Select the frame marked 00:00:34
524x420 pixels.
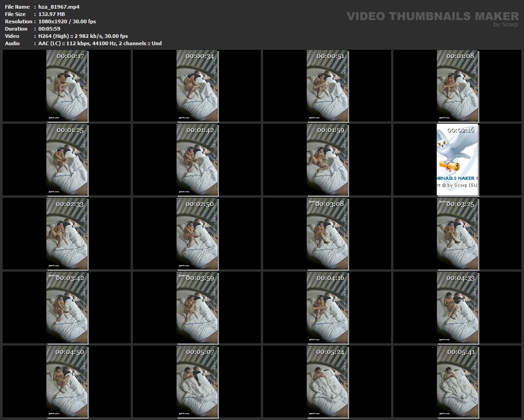tap(197, 86)
